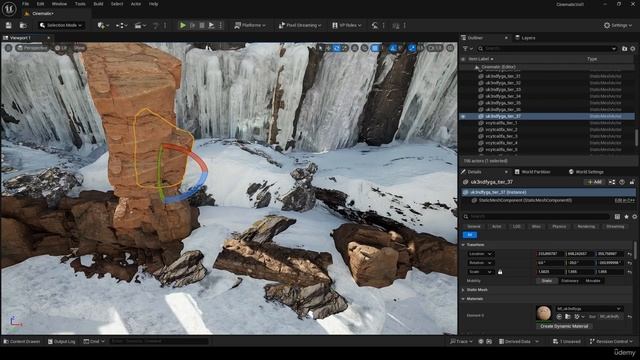Image resolution: width=640 pixels, height=360 pixels.
Task: Open the File menu
Action: pyautogui.click(x=25, y=4)
